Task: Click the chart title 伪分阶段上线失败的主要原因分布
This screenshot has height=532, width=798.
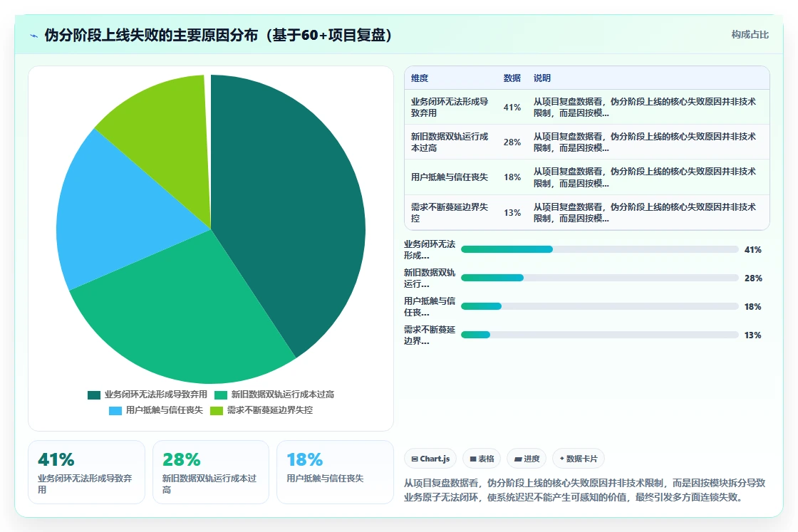Action: coord(218,35)
